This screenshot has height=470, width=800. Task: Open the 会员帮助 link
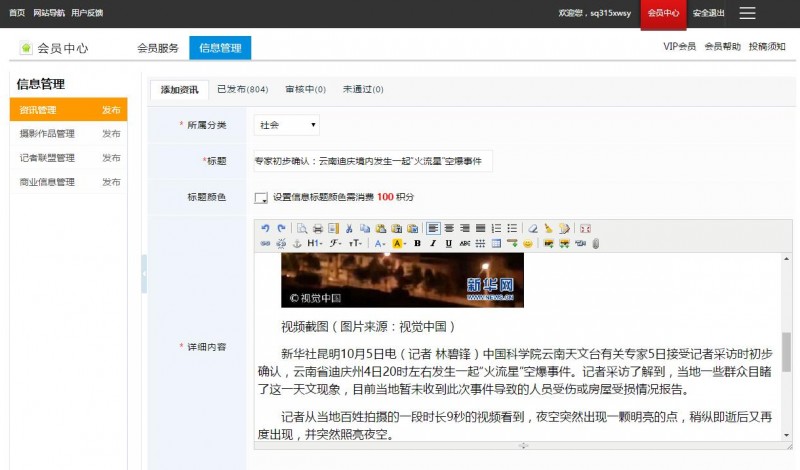(x=722, y=46)
